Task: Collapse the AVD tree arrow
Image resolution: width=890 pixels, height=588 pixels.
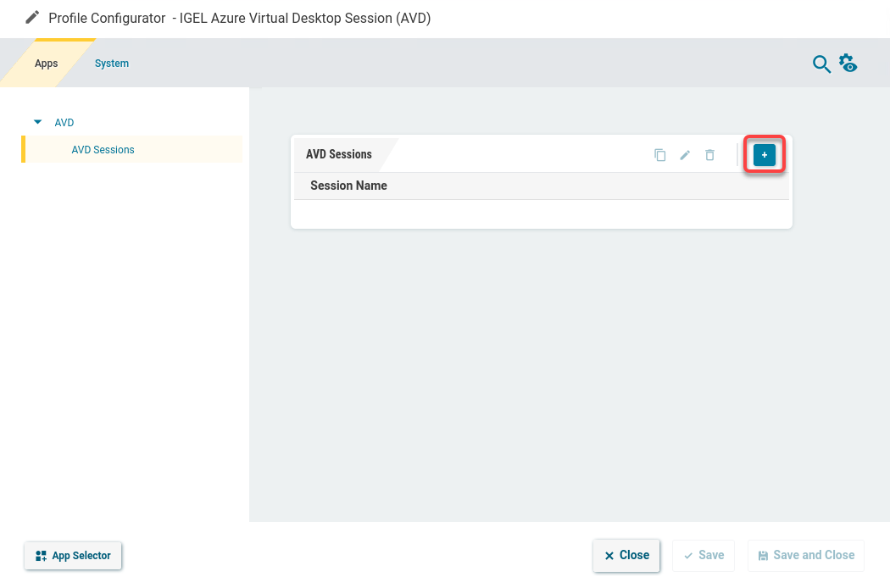Action: (37, 122)
